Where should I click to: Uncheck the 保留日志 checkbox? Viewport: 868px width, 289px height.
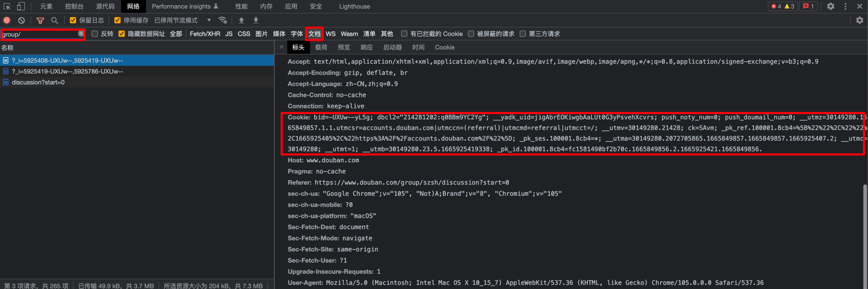coord(73,20)
